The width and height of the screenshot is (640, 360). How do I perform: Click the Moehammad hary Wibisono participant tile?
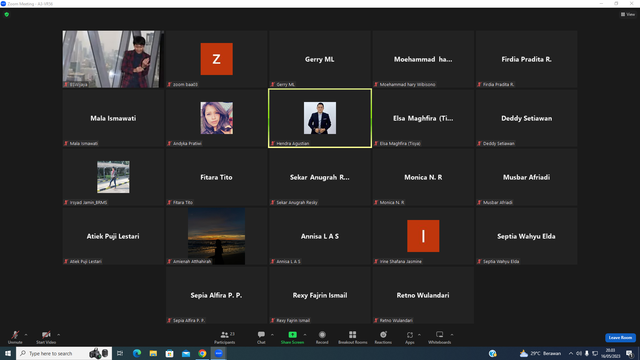423,59
